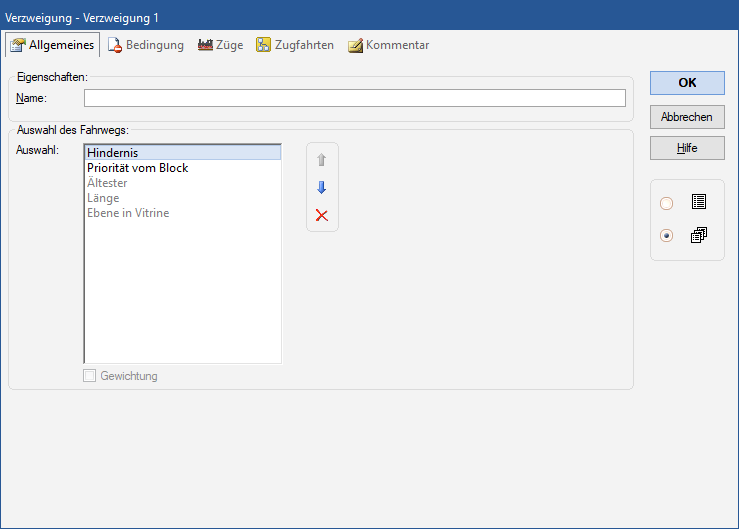Open the Züge tab
The image size is (739, 529).
[220, 45]
